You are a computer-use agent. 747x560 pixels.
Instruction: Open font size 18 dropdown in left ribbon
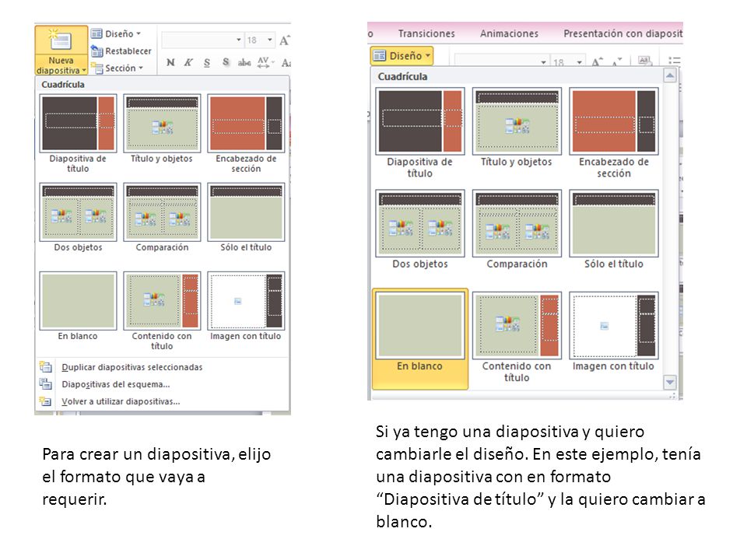coord(270,40)
